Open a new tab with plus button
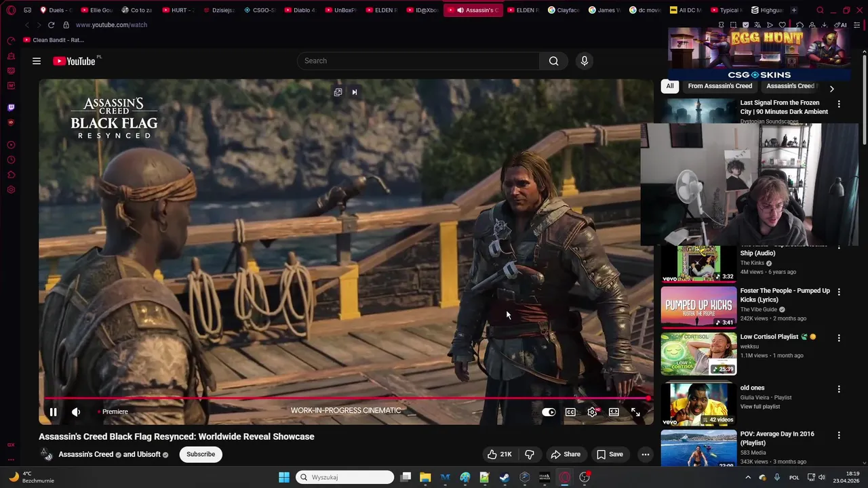Viewport: 868px width, 488px height. pyautogui.click(x=794, y=10)
